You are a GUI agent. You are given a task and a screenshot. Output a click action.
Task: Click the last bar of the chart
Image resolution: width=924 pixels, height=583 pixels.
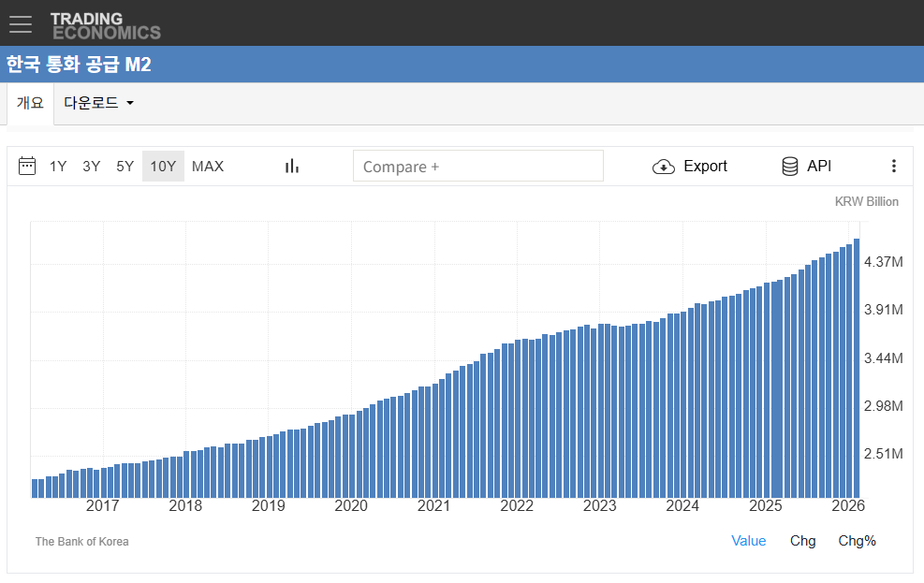(x=857, y=368)
